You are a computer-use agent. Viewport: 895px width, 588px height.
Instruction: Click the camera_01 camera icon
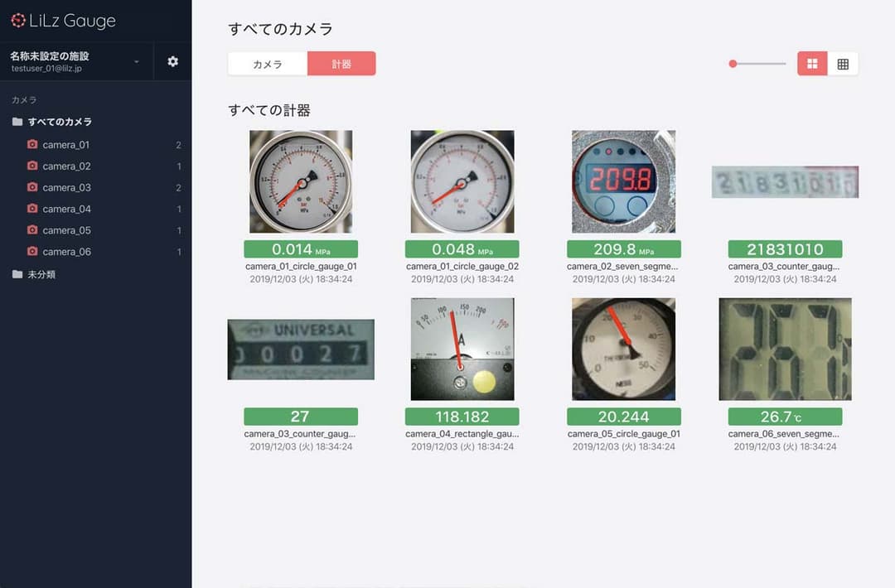coord(32,145)
